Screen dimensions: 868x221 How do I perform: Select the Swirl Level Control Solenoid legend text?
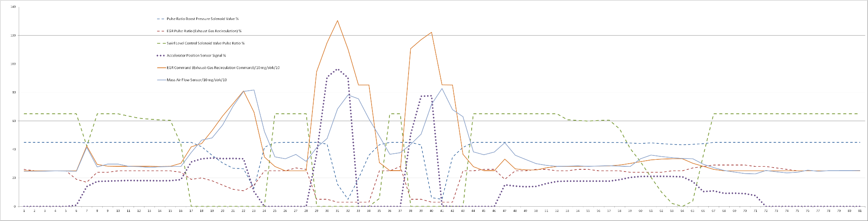pos(205,43)
